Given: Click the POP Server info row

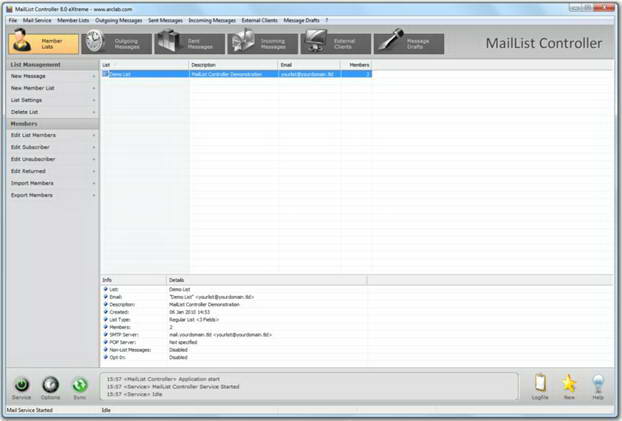Looking at the screenshot, I should pyautogui.click(x=234, y=342).
